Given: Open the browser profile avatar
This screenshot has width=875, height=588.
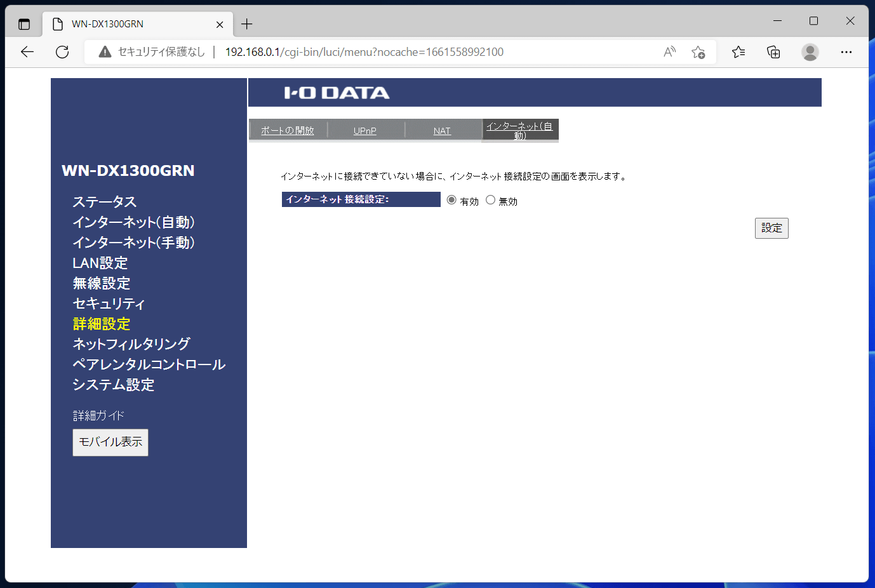Looking at the screenshot, I should coord(810,52).
